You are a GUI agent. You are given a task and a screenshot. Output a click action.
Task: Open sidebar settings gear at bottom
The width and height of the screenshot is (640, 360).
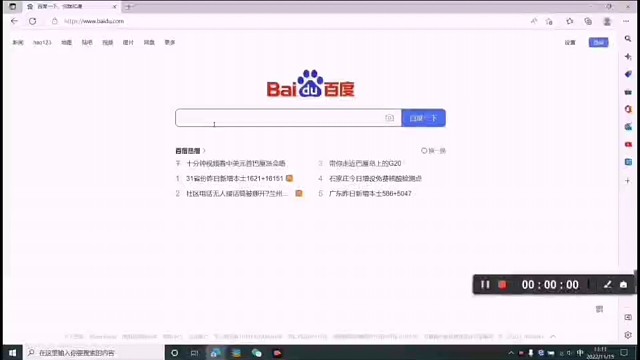[x=628, y=335]
